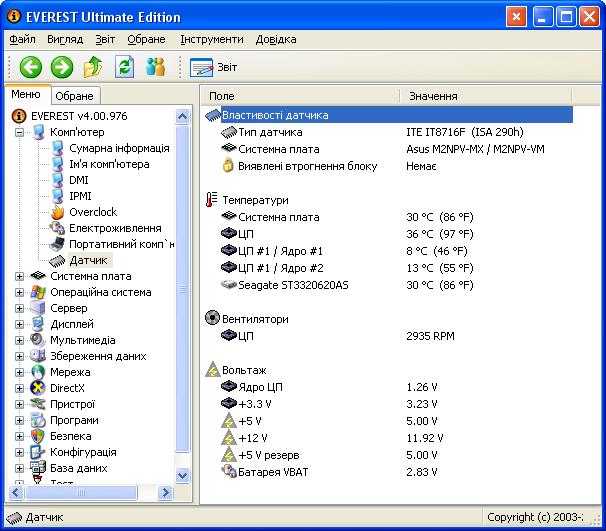Select the Сумарна інформація tree item
The height and width of the screenshot is (531, 606).
[x=118, y=148]
